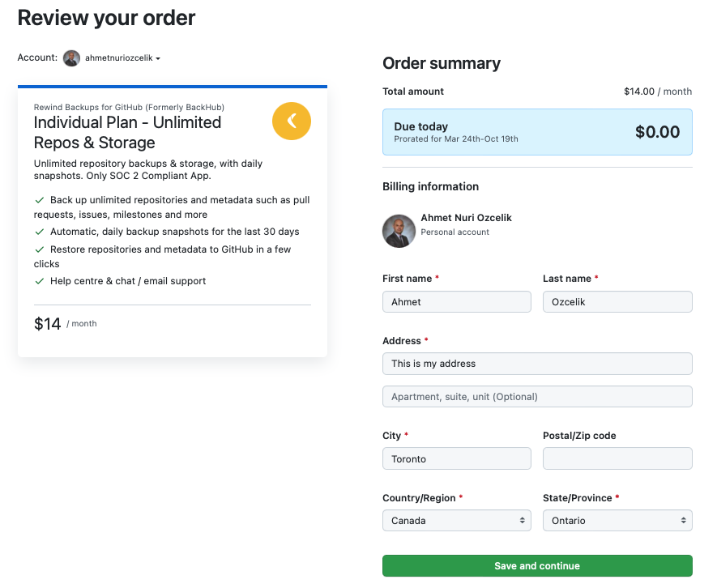Click the checkmark icon next to Back up unlimited repositories

(x=40, y=200)
